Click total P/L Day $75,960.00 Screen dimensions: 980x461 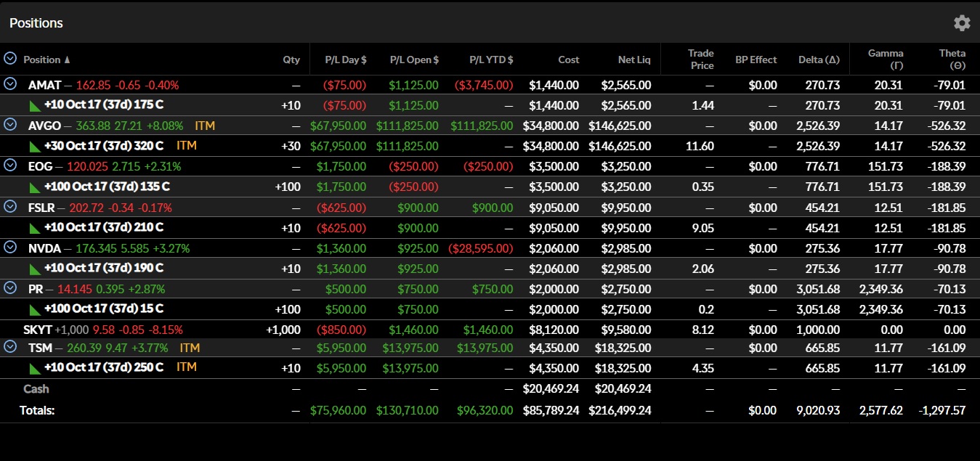click(338, 410)
